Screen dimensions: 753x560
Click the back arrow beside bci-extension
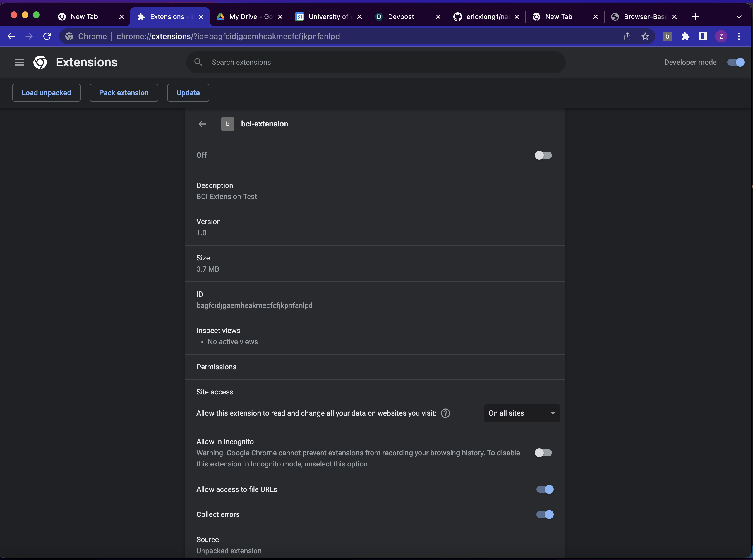point(202,124)
